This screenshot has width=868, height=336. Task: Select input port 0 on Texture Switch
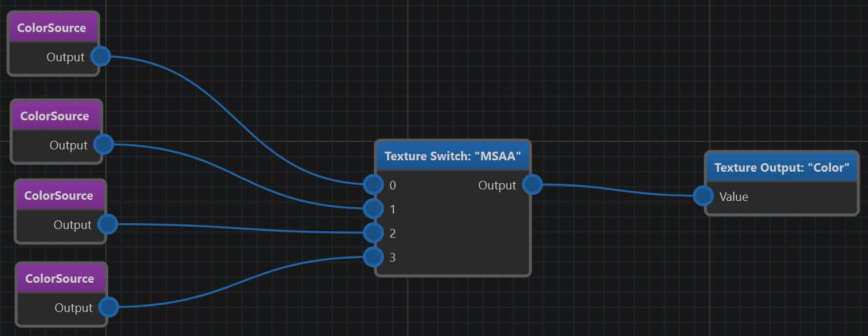point(373,184)
